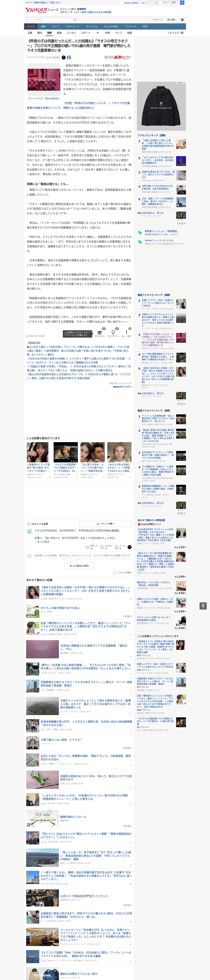Open the 速報 navigation tab

point(43,27)
